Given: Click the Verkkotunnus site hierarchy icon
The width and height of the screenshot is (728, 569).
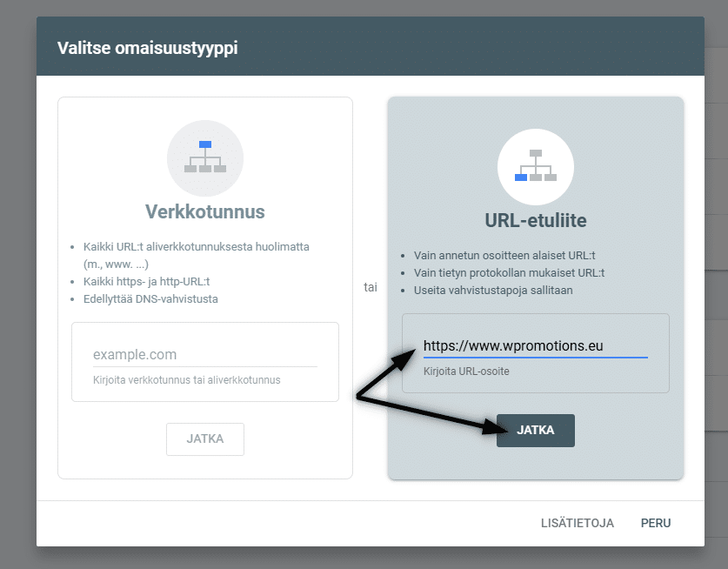Looking at the screenshot, I should pos(204,158).
